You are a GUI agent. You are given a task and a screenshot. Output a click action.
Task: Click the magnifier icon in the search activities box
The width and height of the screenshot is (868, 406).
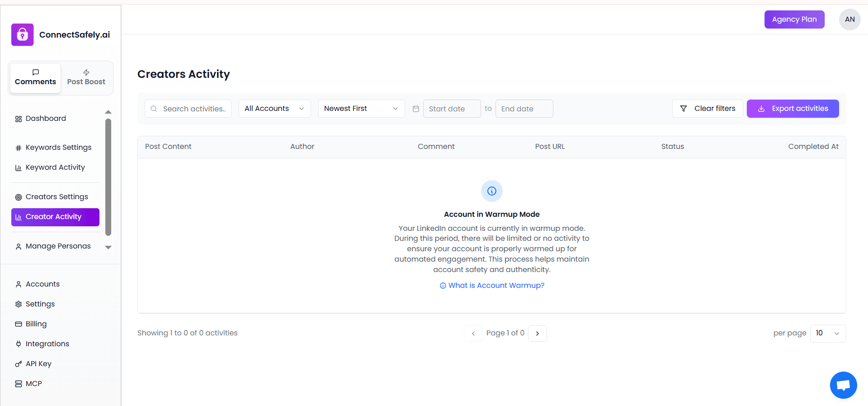coord(154,109)
